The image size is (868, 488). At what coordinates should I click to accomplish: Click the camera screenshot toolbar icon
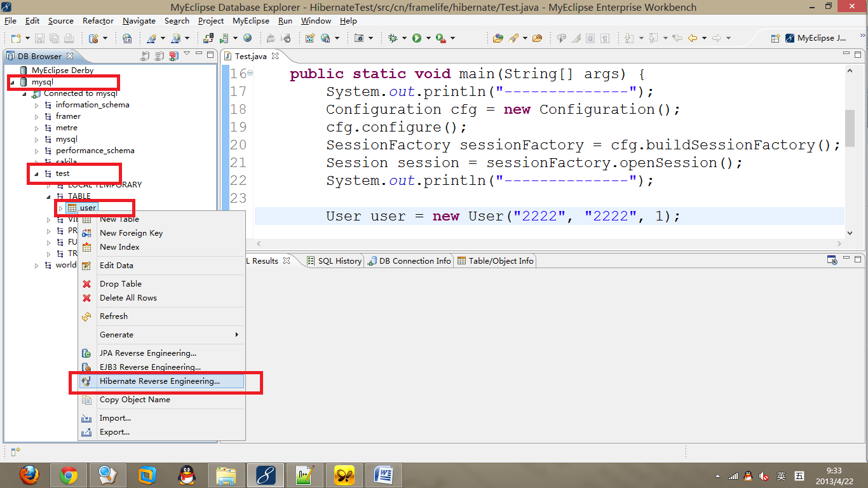click(x=359, y=38)
